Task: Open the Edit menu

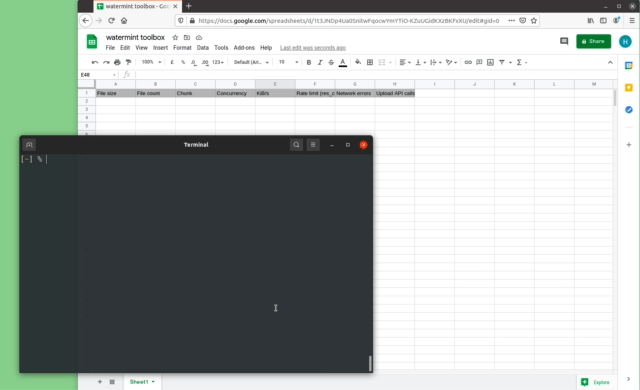Action: click(125, 48)
